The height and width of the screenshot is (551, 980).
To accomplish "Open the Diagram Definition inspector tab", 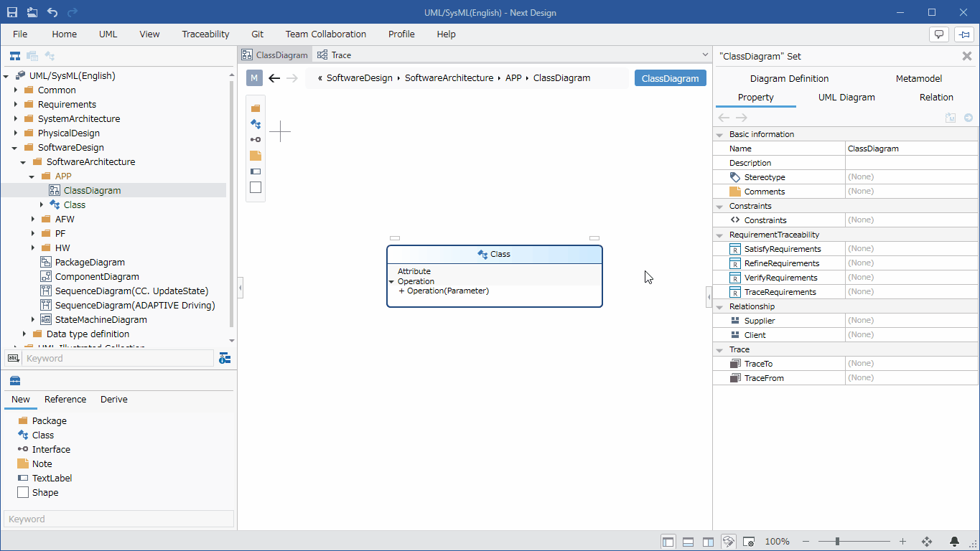I will coord(789,79).
